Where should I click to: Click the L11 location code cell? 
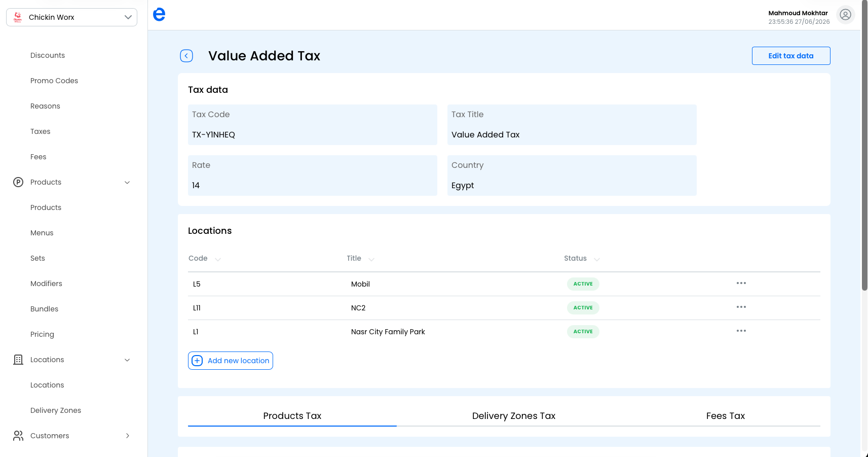coord(197,308)
